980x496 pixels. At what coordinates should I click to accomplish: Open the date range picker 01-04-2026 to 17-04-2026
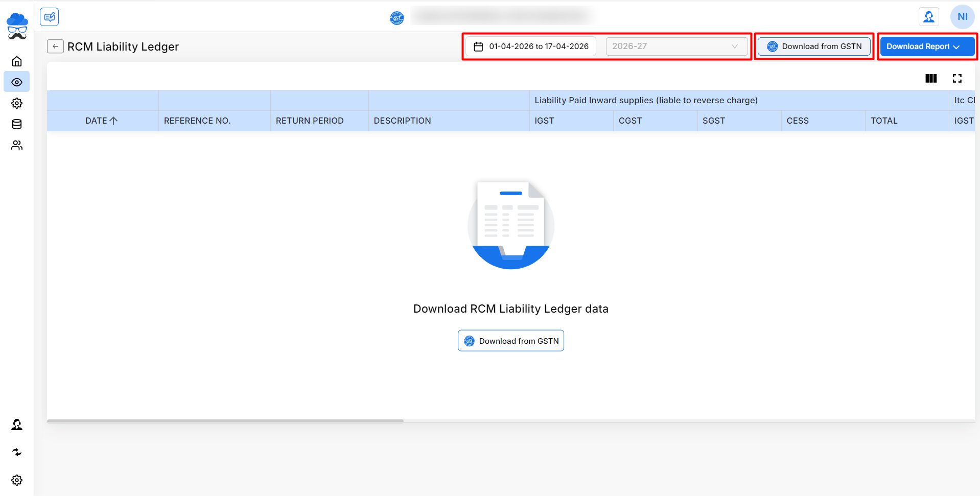point(531,46)
